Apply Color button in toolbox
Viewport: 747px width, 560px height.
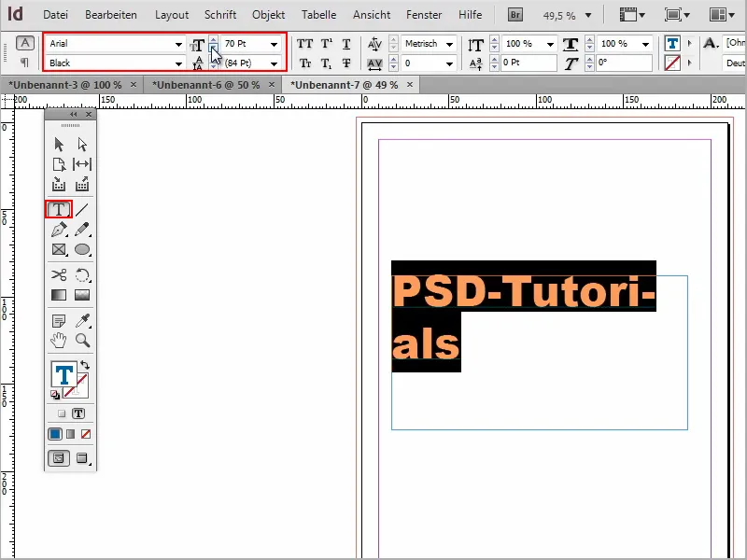pyautogui.click(x=55, y=434)
